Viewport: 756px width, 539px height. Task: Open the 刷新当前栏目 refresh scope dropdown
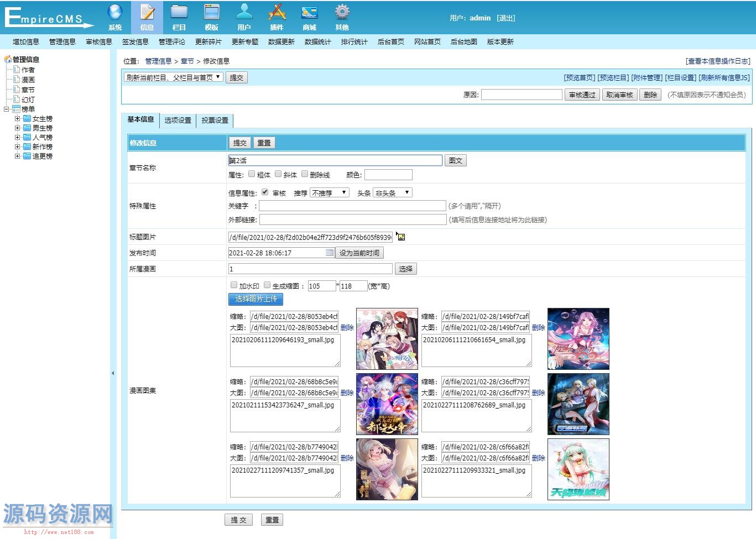(x=174, y=77)
